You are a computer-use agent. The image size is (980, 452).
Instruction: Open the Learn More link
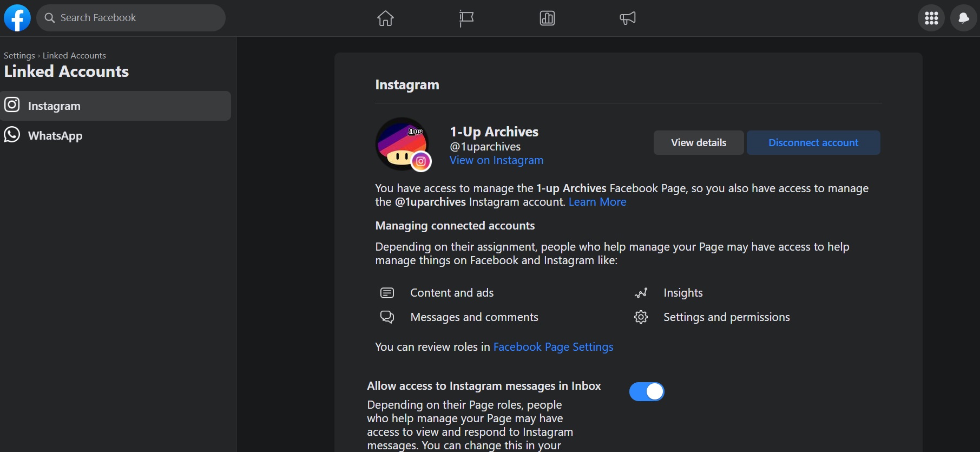(597, 202)
